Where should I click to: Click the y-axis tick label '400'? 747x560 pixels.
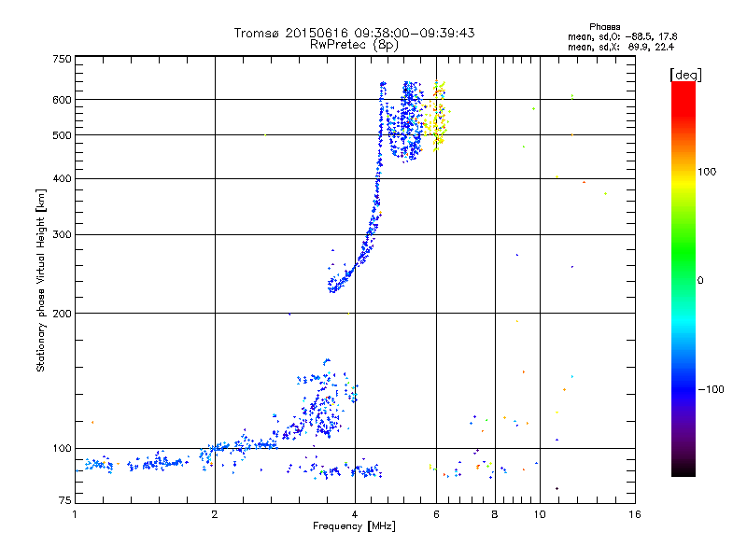point(63,178)
